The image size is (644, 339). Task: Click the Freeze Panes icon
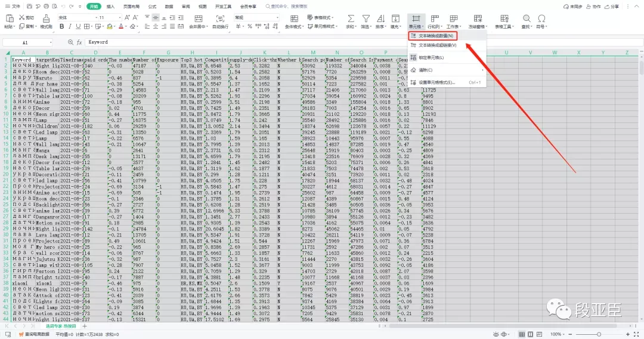pos(478,19)
